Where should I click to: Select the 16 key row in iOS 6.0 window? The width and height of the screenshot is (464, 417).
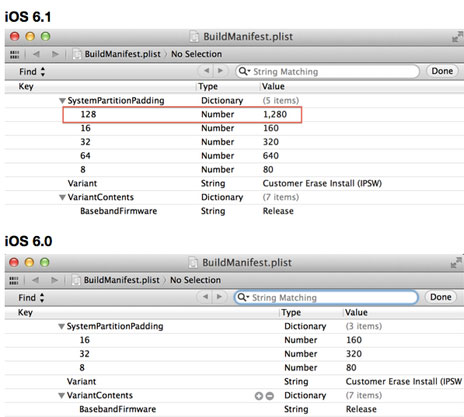234,340
